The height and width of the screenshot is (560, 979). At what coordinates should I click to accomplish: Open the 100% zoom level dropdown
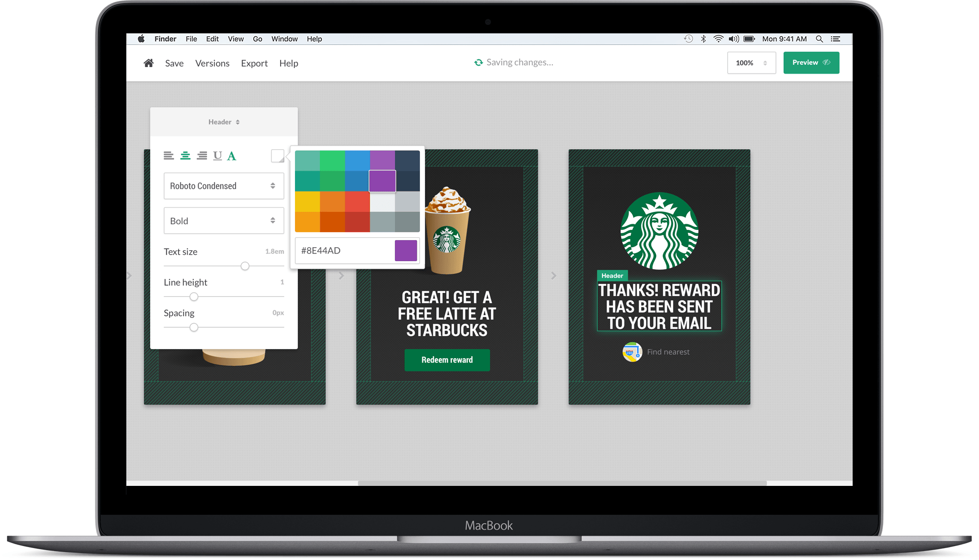point(751,63)
